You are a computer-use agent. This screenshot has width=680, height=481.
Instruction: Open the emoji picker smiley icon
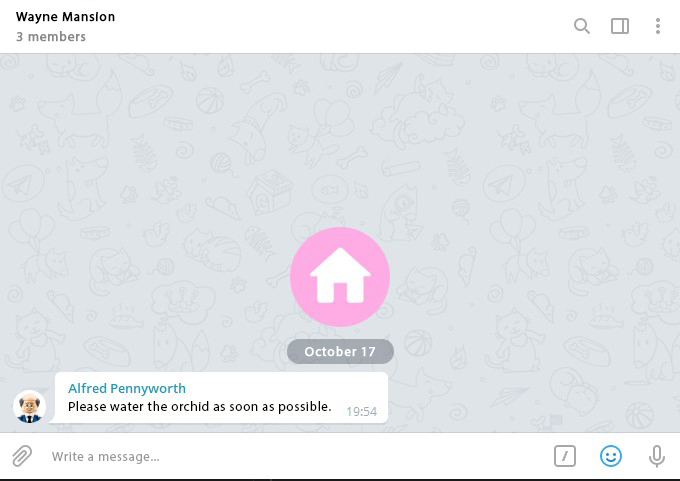(611, 456)
